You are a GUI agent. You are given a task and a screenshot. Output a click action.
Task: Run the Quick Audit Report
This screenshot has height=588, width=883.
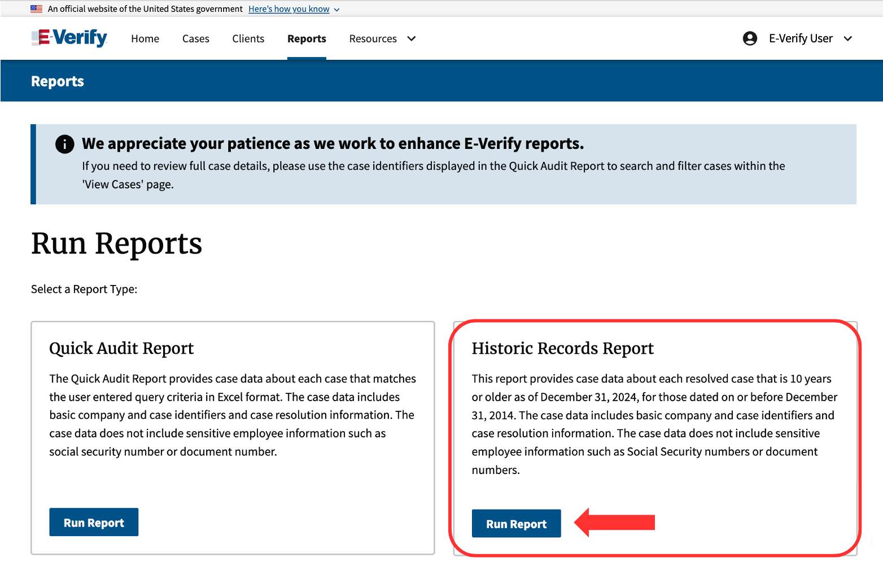94,523
